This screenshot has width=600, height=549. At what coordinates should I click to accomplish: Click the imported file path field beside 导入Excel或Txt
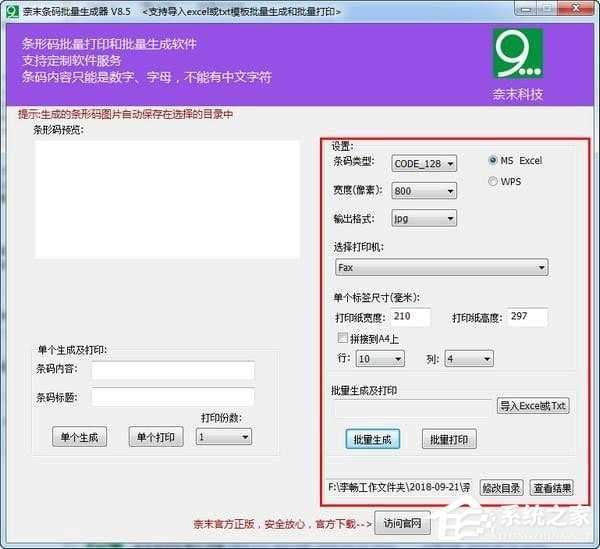click(x=412, y=408)
